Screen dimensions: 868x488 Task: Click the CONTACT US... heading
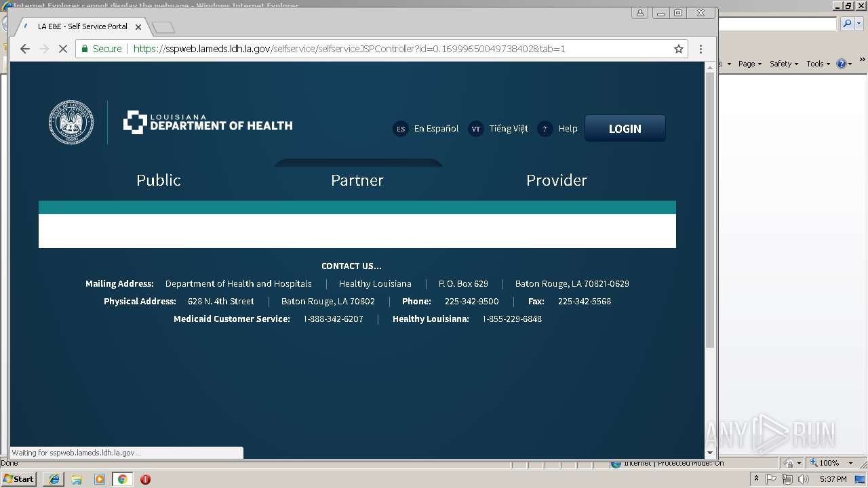(351, 266)
